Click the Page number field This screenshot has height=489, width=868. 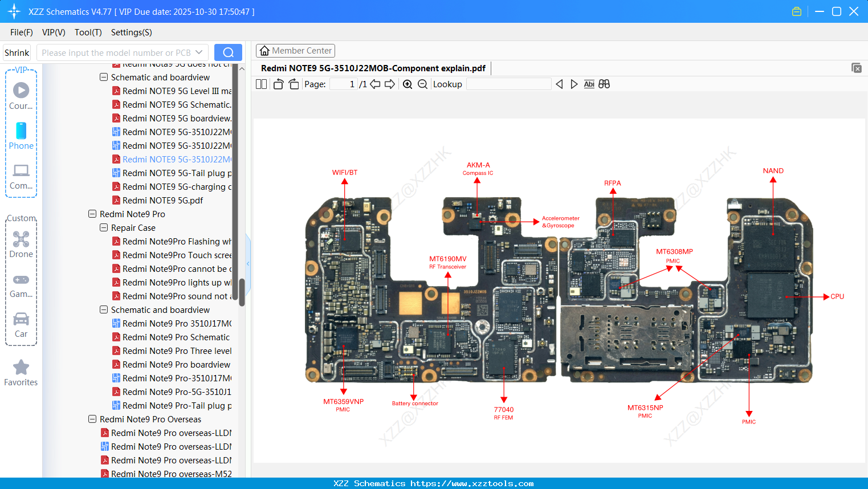point(343,84)
